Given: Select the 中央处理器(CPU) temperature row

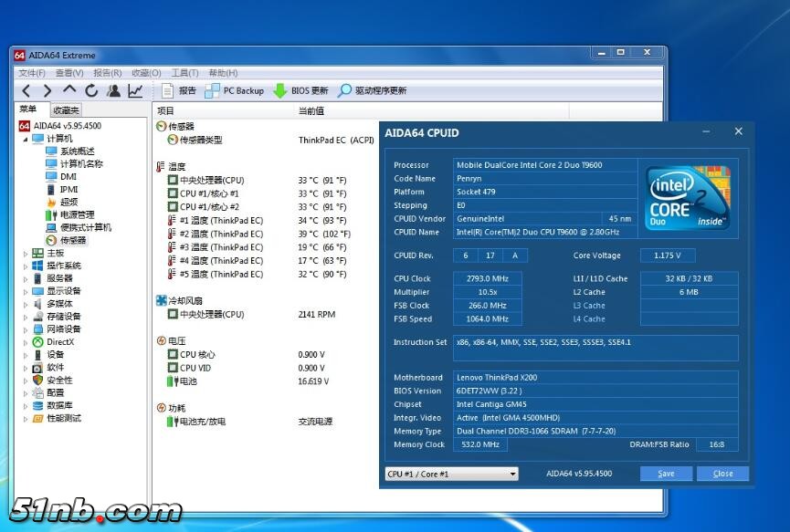Looking at the screenshot, I should [x=211, y=181].
